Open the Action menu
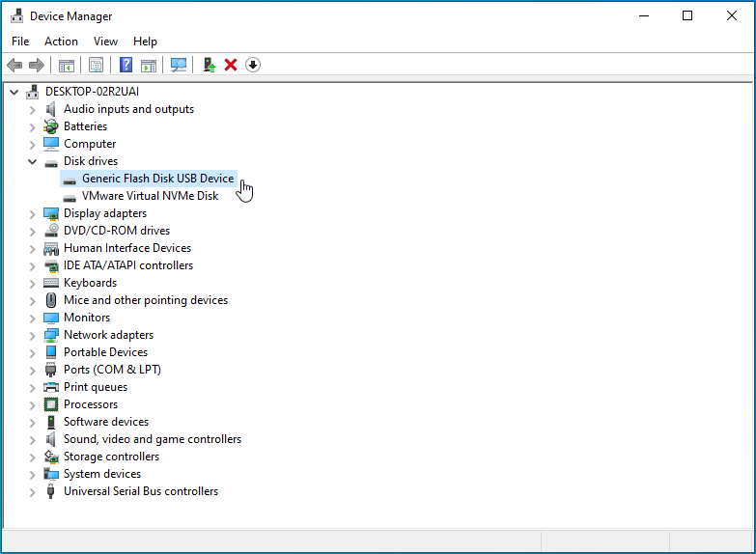The width and height of the screenshot is (756, 554). point(61,42)
